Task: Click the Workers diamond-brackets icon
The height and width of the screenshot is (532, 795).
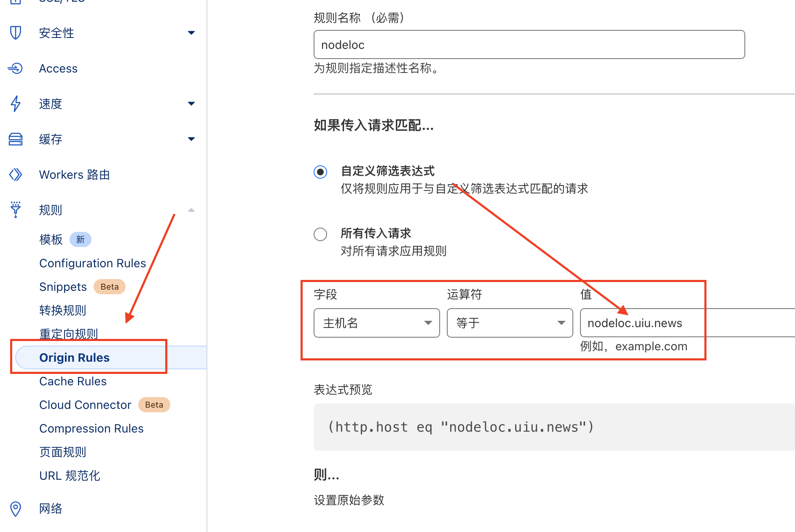Action: click(16, 175)
